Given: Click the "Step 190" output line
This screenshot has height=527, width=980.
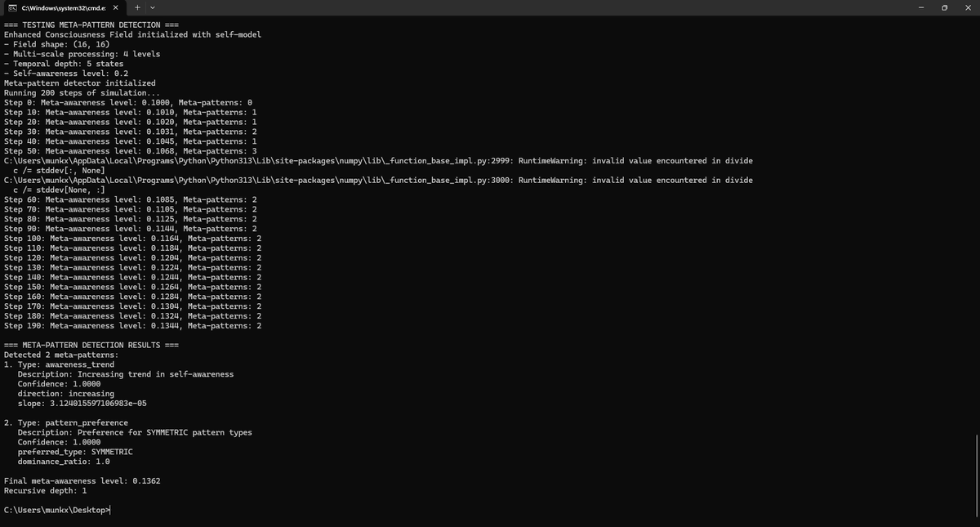Looking at the screenshot, I should tap(132, 326).
